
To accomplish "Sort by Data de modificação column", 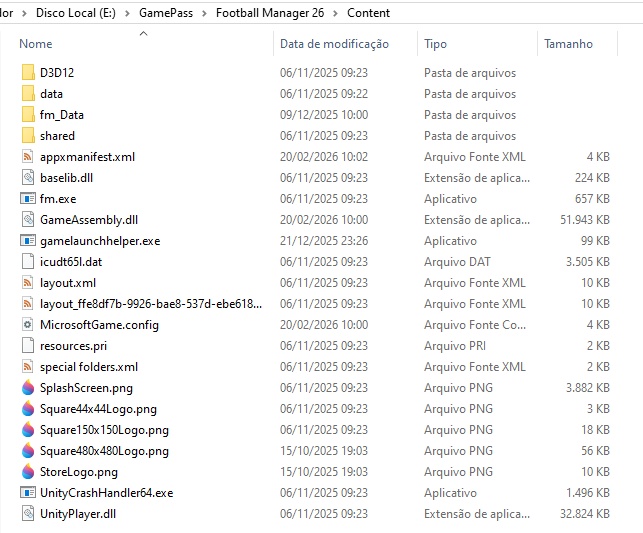I will tap(334, 44).
